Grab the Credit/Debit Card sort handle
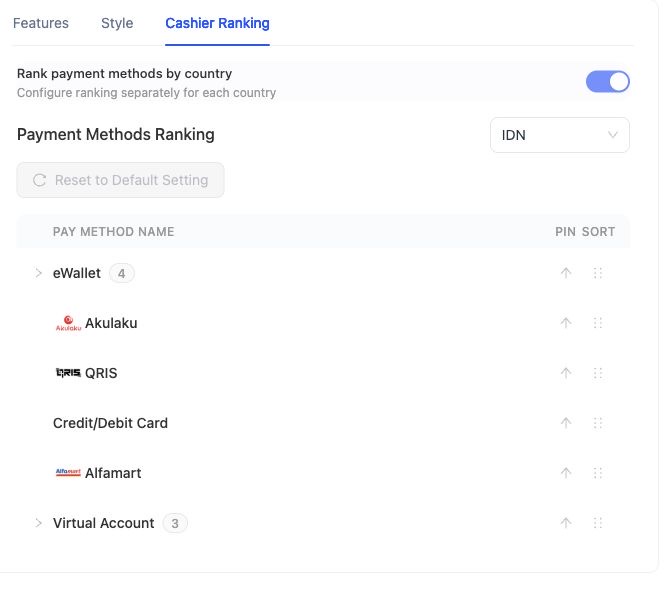The width and height of the screenshot is (668, 605). pyautogui.click(x=598, y=423)
